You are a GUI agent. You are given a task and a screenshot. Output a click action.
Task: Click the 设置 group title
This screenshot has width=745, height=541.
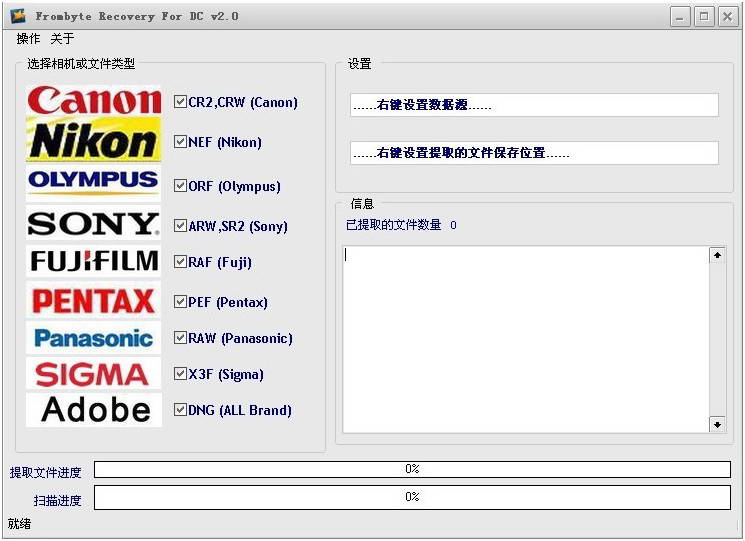tap(360, 64)
